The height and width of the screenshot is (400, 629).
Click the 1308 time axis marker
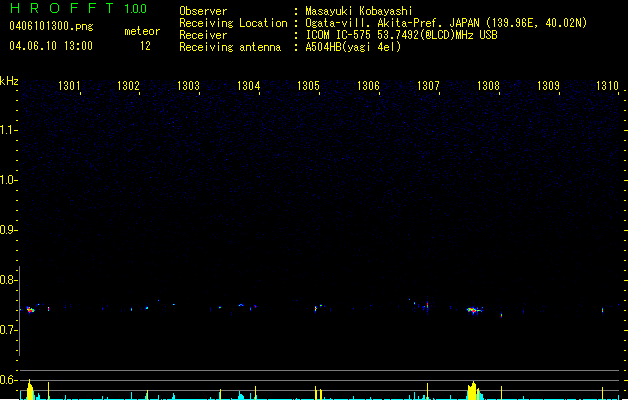(488, 85)
